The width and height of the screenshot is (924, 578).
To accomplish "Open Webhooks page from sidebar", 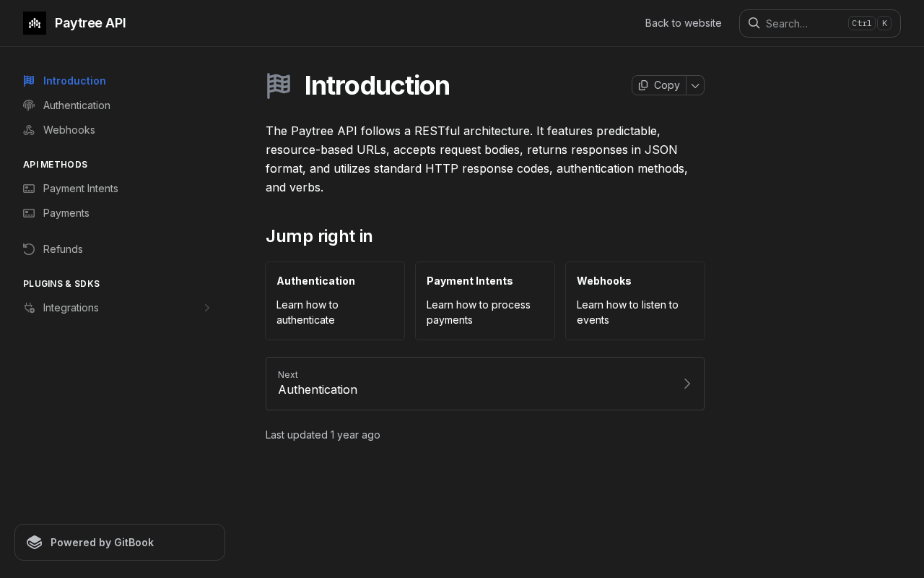I will tap(69, 130).
